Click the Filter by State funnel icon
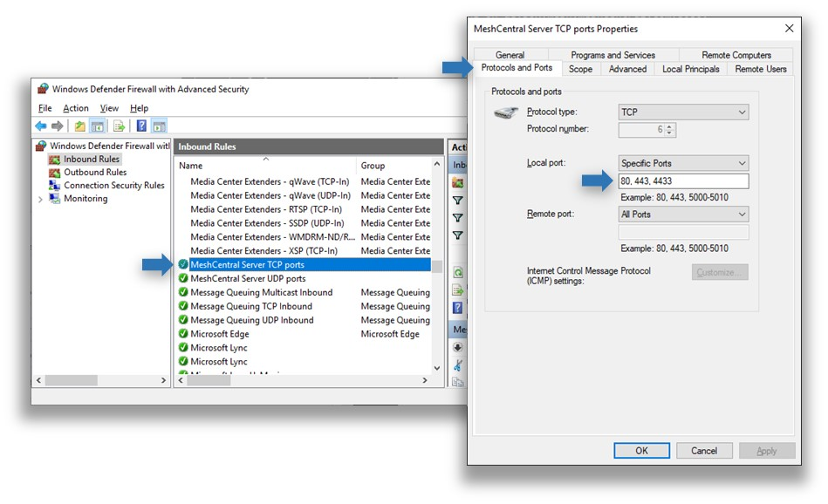Screen dimensions: 828x504 (458, 218)
